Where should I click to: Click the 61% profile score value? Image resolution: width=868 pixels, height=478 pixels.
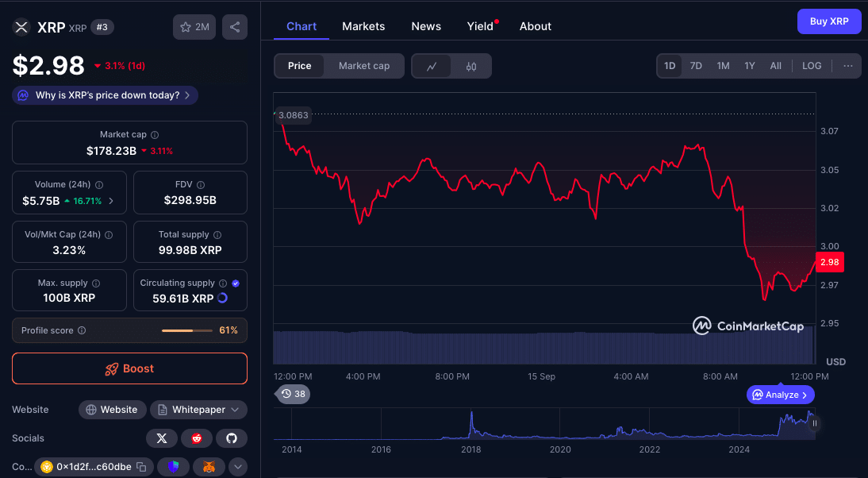pyautogui.click(x=229, y=330)
